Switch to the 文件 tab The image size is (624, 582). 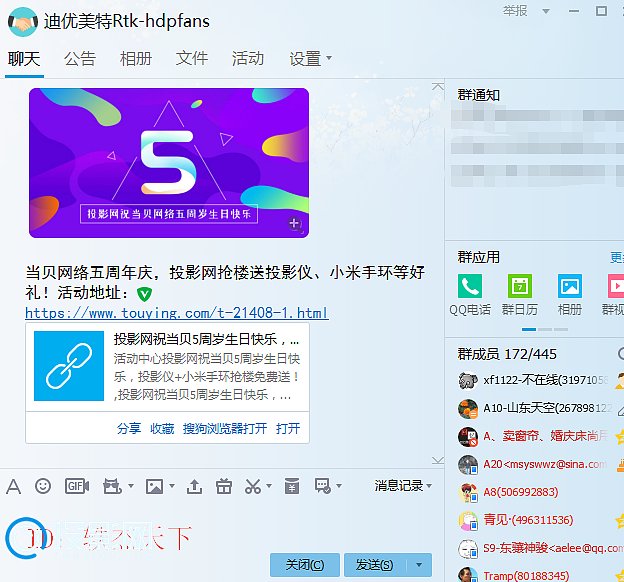point(192,59)
